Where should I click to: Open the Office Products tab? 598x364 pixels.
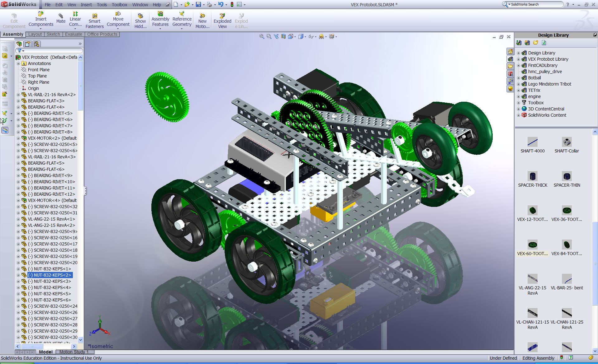coord(102,34)
